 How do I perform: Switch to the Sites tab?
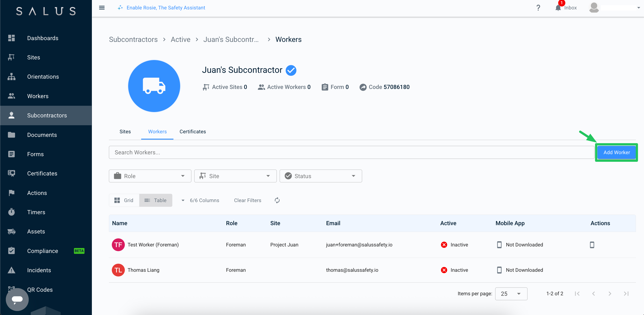[125, 132]
